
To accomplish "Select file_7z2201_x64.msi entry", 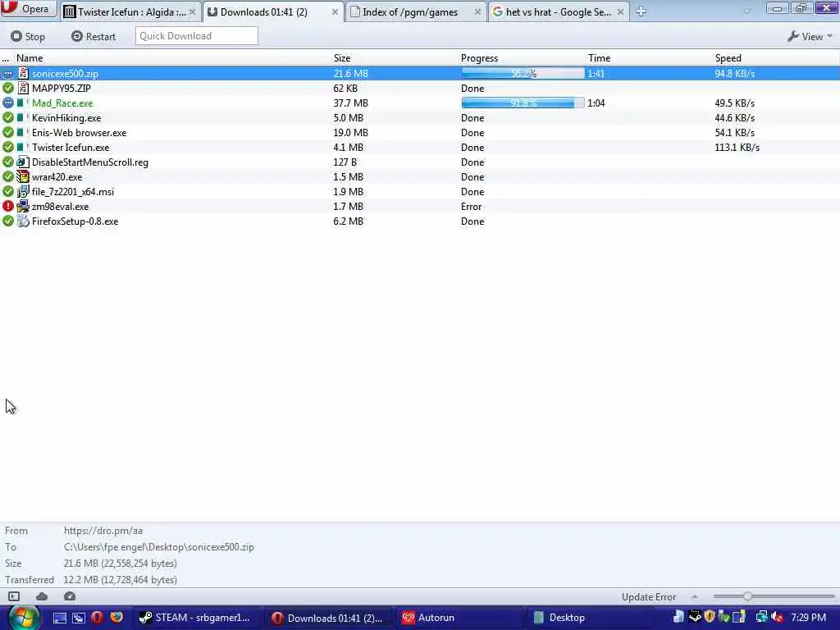I will click(x=420, y=191).
